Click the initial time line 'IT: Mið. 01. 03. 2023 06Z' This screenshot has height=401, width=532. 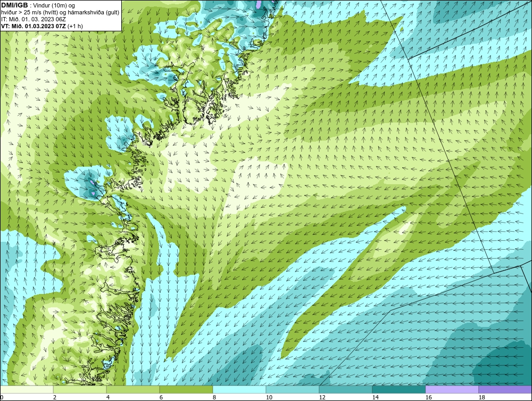[34, 19]
